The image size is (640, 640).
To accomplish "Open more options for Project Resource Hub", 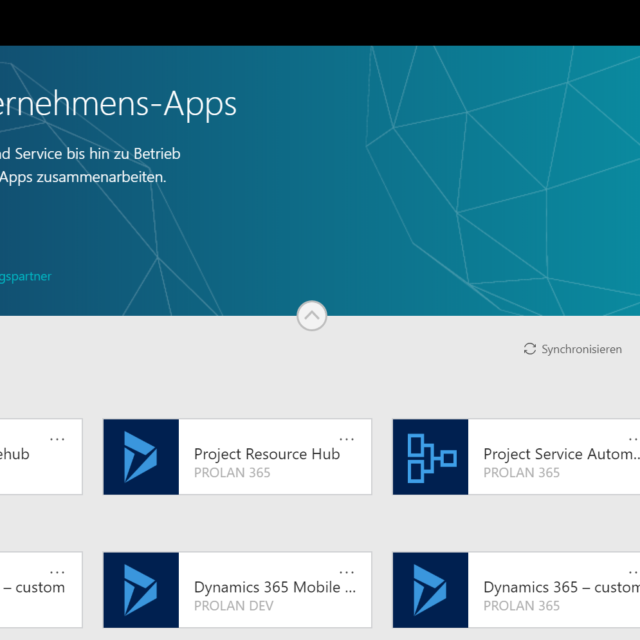I will (347, 439).
